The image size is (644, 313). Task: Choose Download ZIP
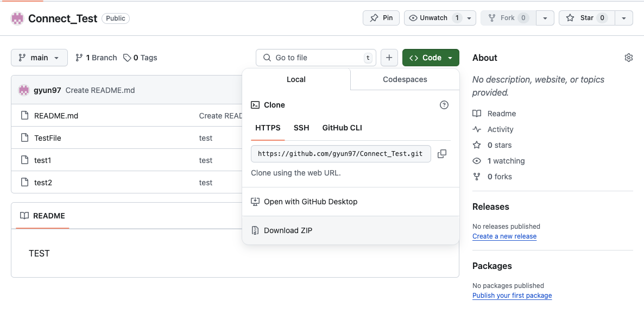coord(351,230)
